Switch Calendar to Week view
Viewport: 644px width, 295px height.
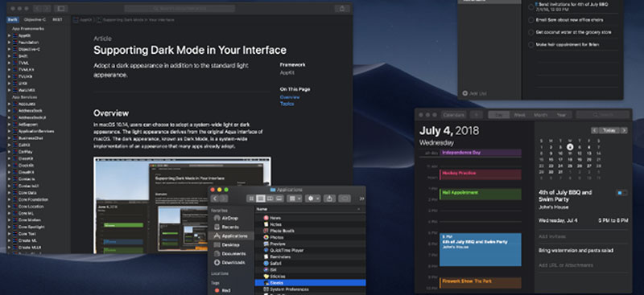[519, 115]
